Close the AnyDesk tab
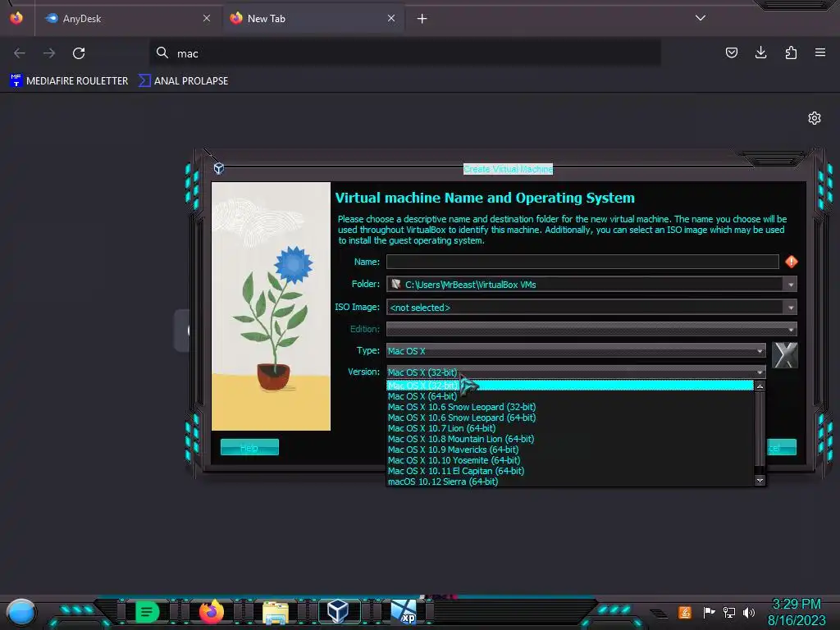Viewport: 840px width, 630px height. 207,18
